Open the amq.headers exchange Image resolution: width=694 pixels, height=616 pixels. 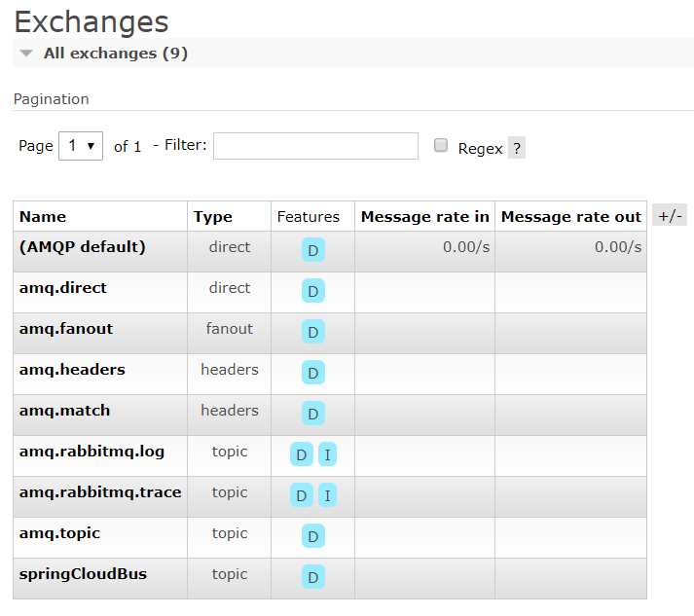[72, 370]
